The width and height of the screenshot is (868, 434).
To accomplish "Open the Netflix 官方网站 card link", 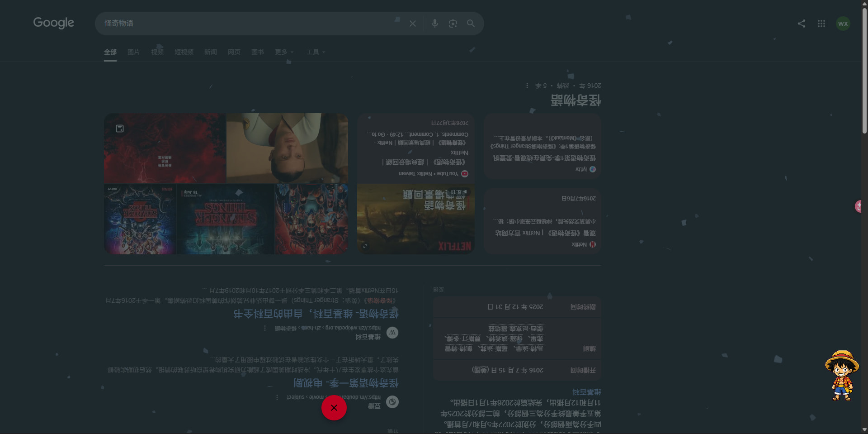I will tap(545, 233).
